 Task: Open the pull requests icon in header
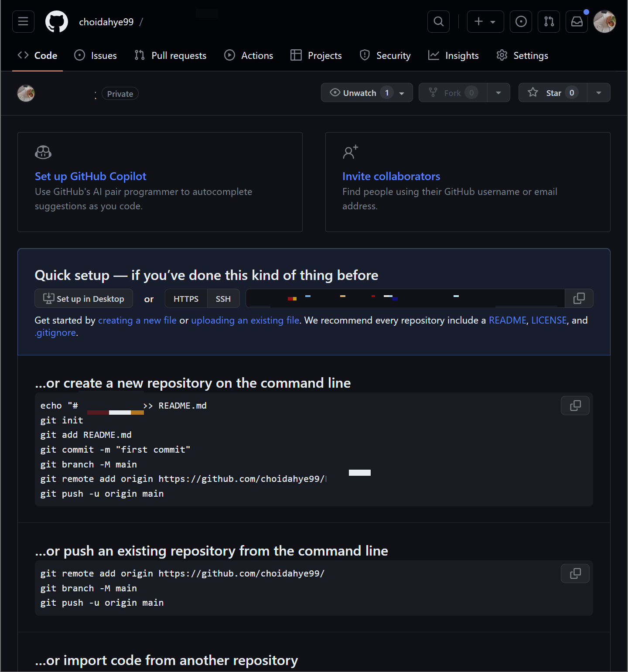[549, 21]
